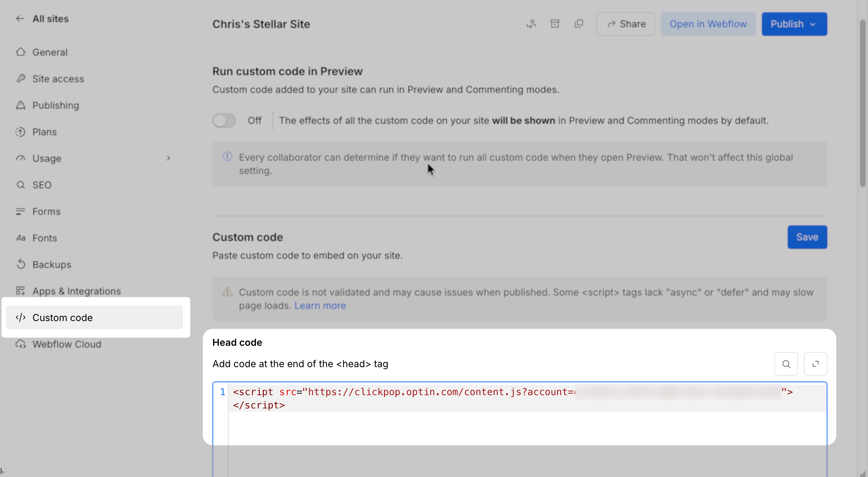
Task: Click the Custom code brackets icon
Action: (x=21, y=317)
